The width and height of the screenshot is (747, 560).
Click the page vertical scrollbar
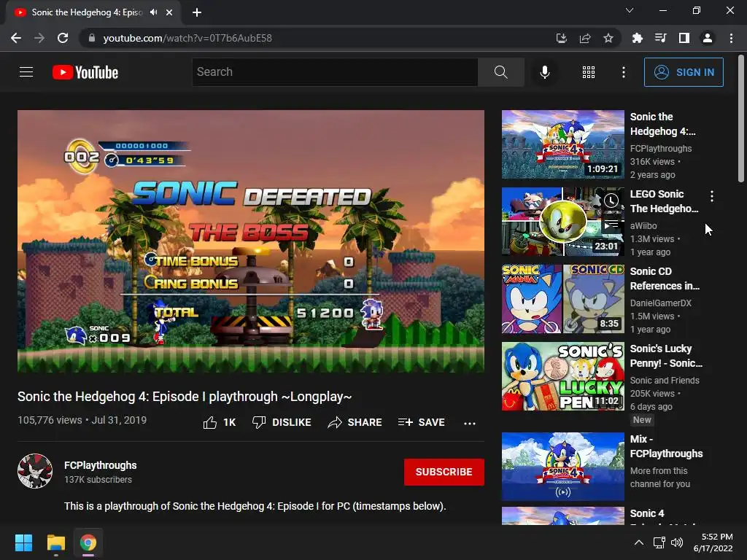[x=741, y=119]
